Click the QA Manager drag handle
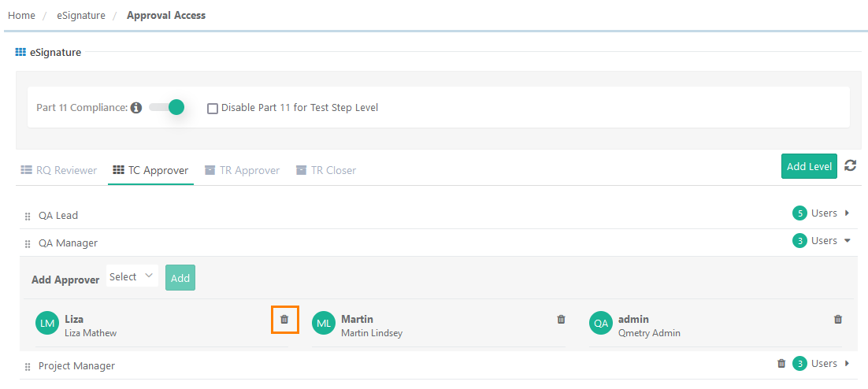868x389 pixels. click(28, 244)
